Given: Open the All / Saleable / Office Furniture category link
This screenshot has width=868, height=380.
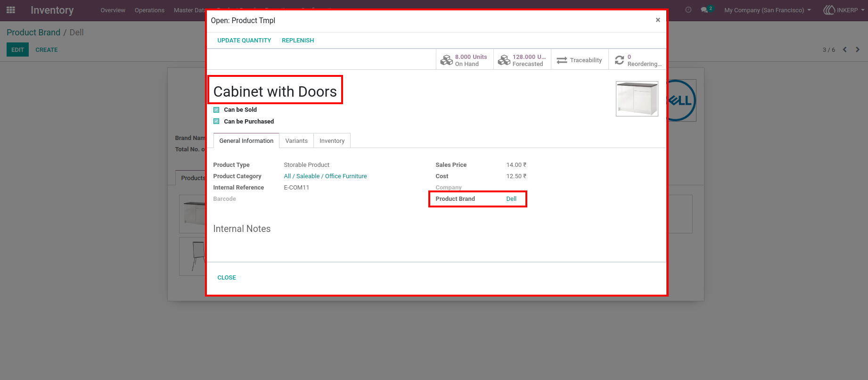Looking at the screenshot, I should point(325,176).
